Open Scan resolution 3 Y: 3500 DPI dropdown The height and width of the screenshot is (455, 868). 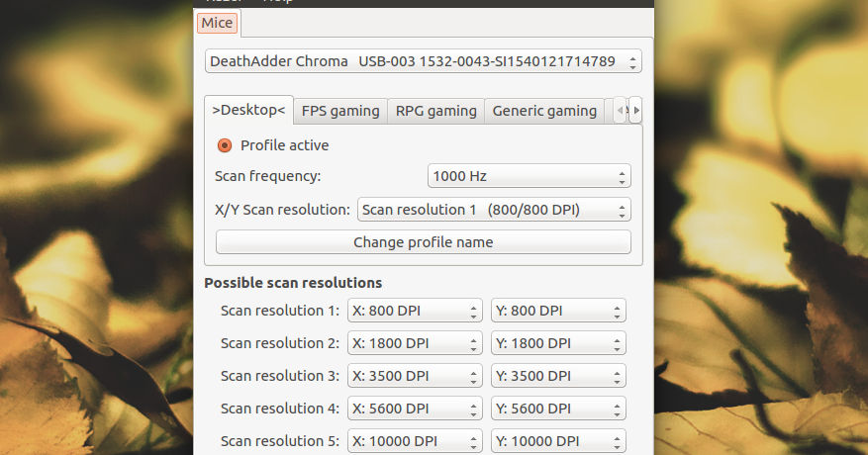(x=558, y=376)
